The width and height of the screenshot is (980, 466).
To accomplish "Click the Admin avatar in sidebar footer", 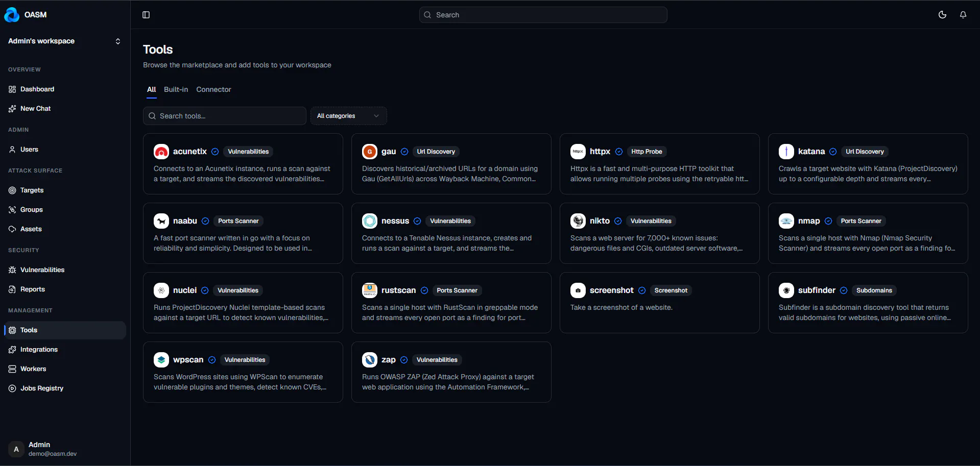I will click(16, 449).
